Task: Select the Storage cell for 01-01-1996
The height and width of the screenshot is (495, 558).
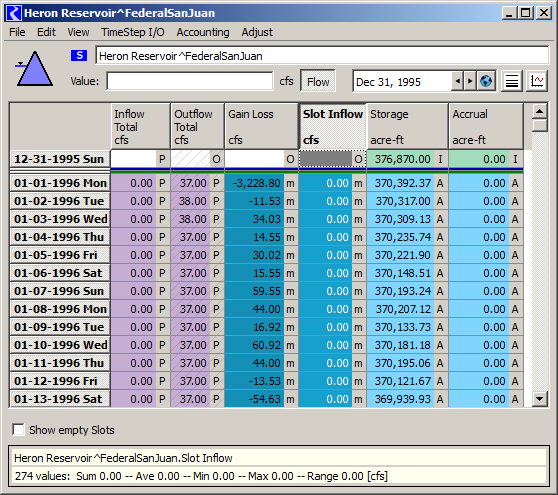Action: click(x=407, y=183)
